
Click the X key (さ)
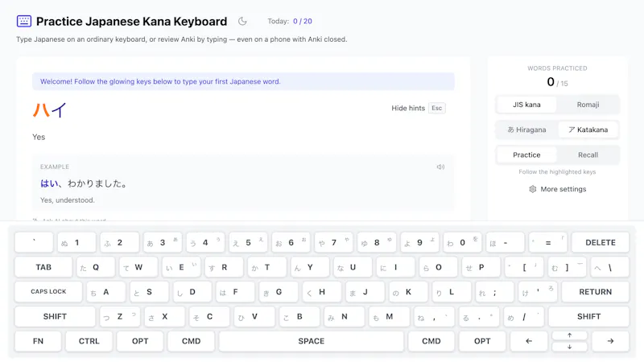[164, 316]
